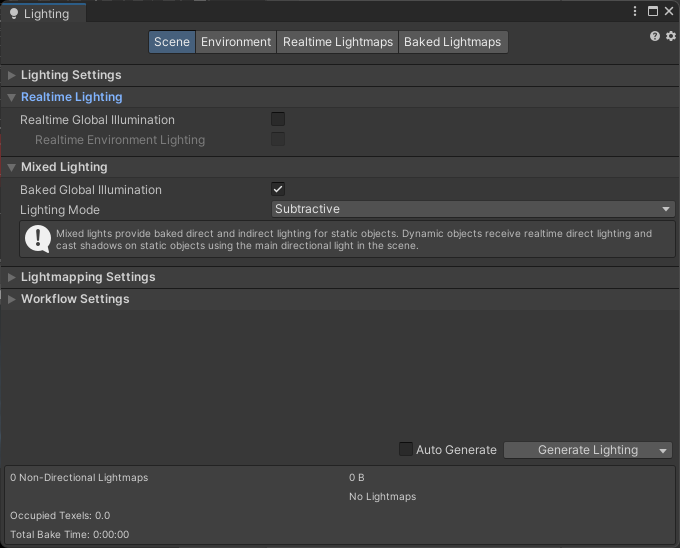The height and width of the screenshot is (548, 680).
Task: Open the settings gear menu
Action: 671,36
